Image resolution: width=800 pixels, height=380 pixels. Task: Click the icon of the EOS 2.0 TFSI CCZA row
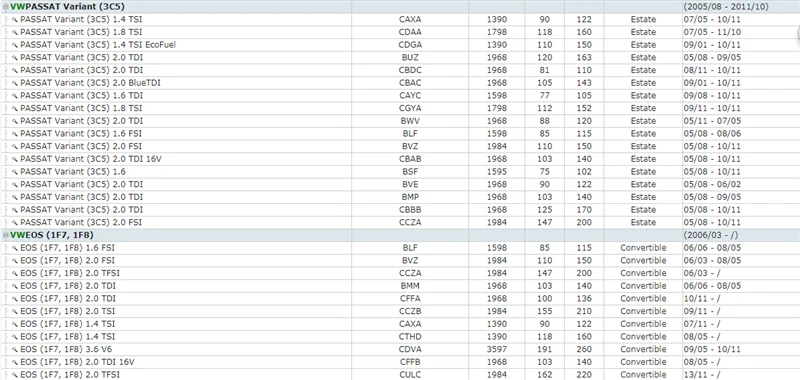pyautogui.click(x=15, y=273)
